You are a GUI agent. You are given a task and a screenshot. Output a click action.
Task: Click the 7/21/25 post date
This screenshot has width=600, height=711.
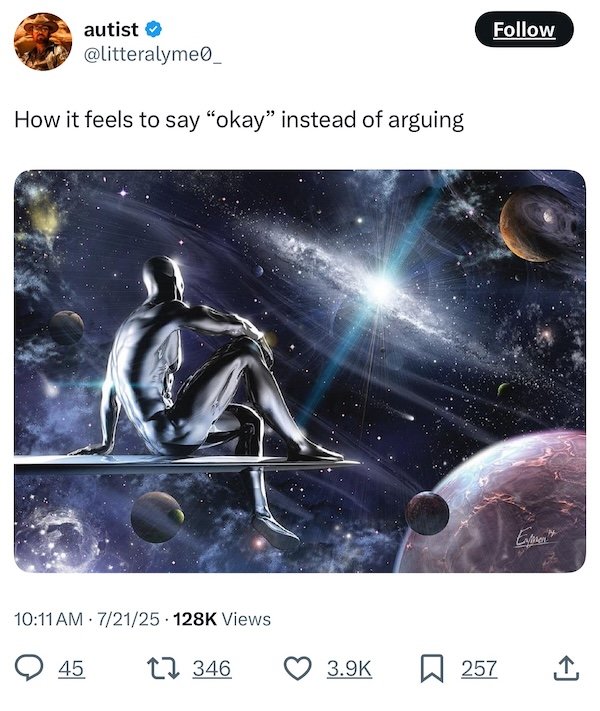pyautogui.click(x=129, y=619)
